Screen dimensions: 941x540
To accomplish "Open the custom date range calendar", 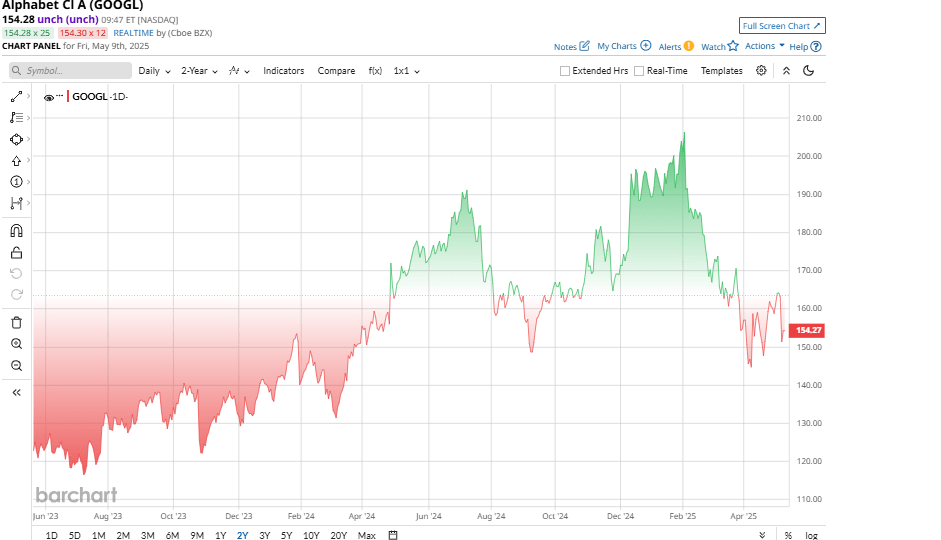I will pyautogui.click(x=392, y=535).
